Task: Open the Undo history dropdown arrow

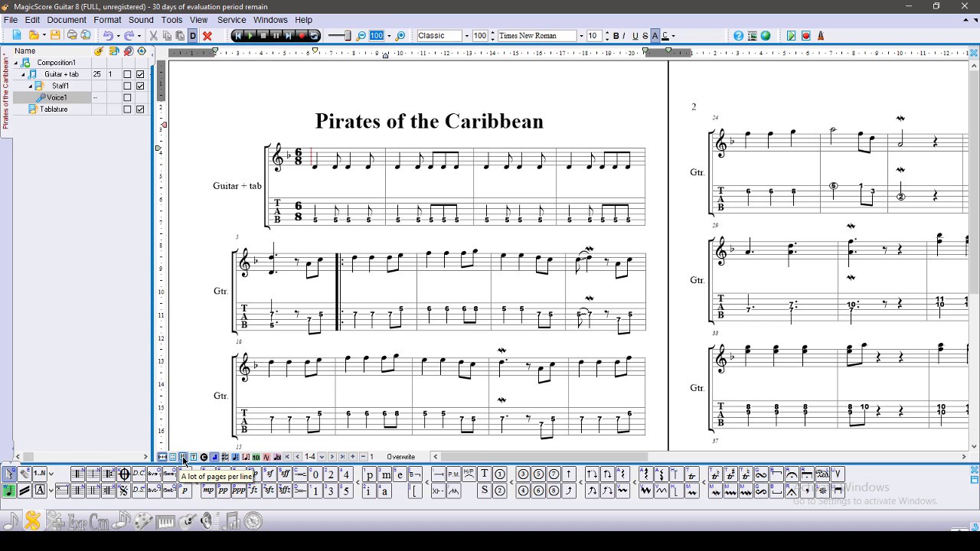Action: (x=118, y=36)
